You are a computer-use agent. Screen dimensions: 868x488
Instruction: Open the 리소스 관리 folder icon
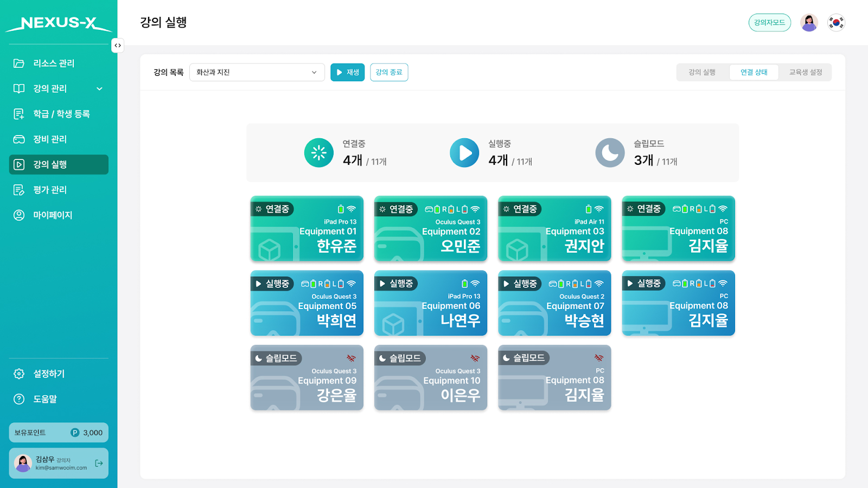coord(19,63)
